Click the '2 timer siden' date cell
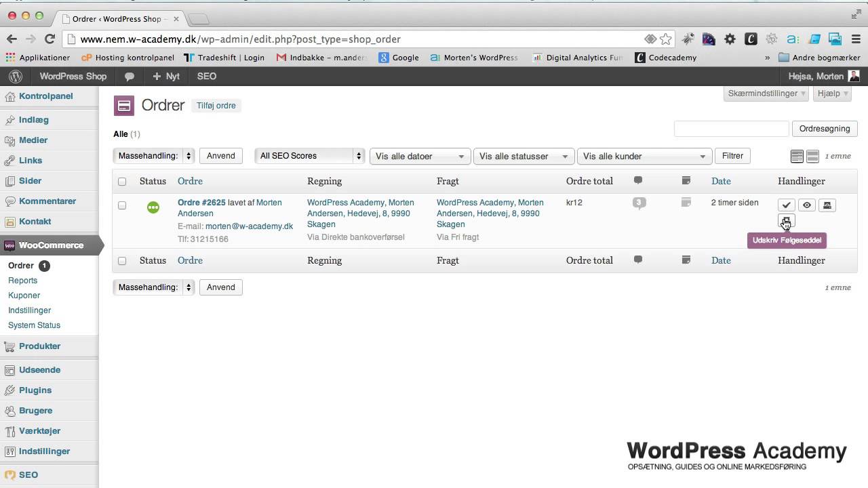868x488 pixels. (735, 203)
